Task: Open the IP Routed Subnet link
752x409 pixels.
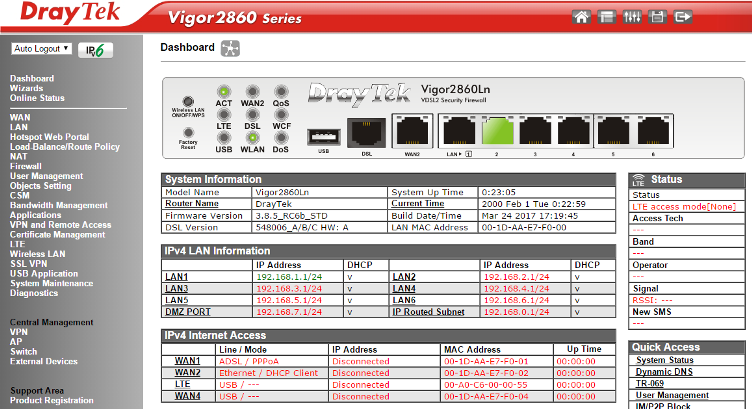Action: click(428, 312)
